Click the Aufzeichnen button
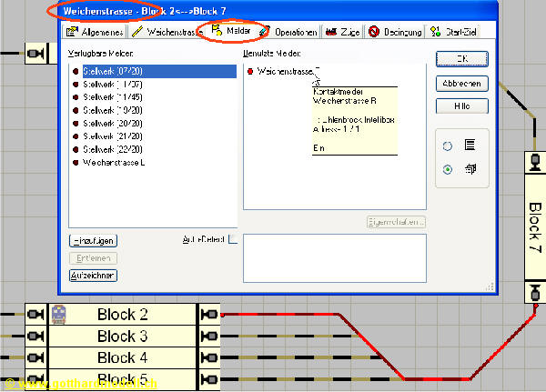 (x=94, y=275)
